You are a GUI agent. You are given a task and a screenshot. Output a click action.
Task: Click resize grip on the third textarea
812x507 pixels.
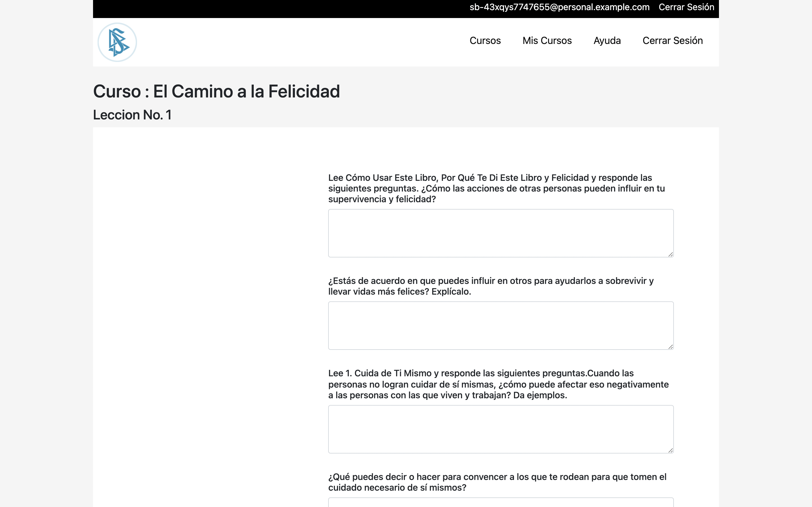pos(670,450)
